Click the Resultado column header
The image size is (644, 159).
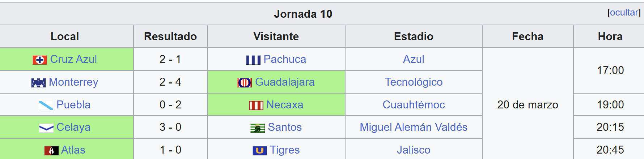[170, 36]
